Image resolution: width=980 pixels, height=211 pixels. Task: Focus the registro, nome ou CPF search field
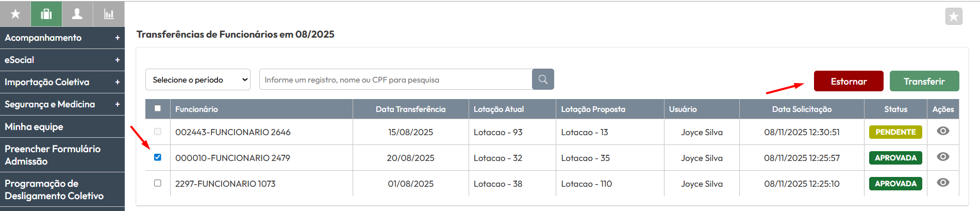(x=396, y=80)
